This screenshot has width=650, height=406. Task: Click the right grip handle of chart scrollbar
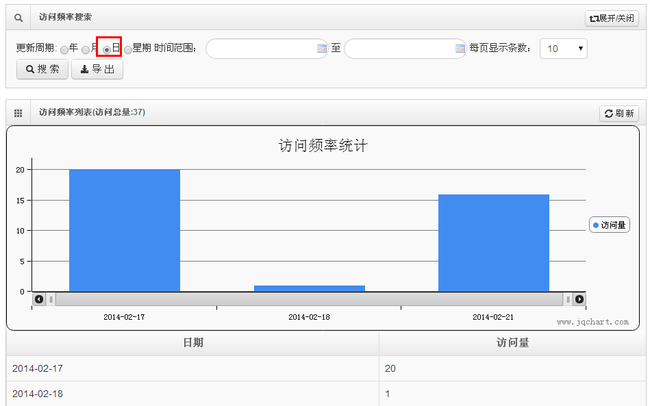[x=568, y=299]
